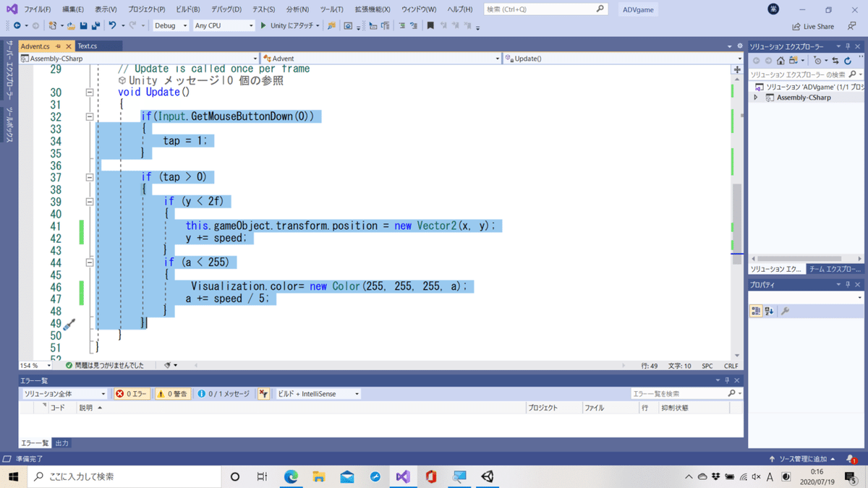Click the top search box (Ctrl+Q)
Screen dimensions: 868x488
545,9
